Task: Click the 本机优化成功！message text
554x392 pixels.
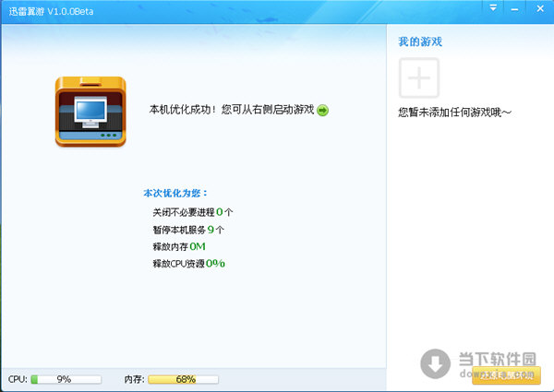Action: (232, 110)
